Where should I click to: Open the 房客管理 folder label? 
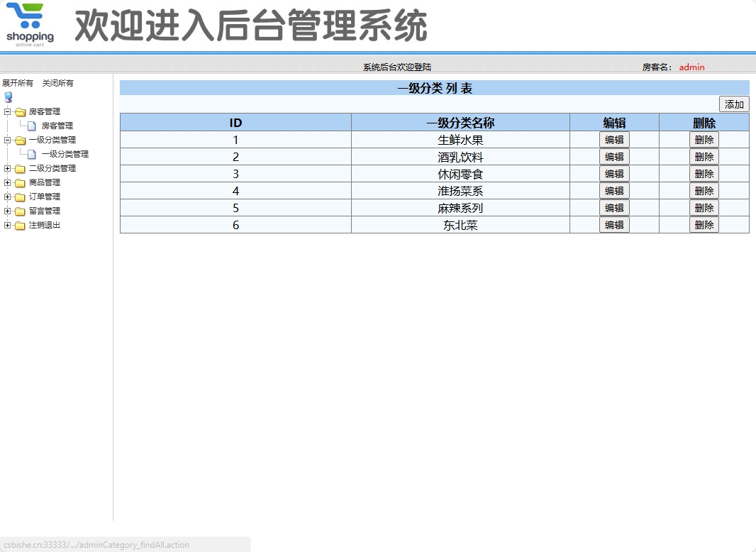coord(45,111)
